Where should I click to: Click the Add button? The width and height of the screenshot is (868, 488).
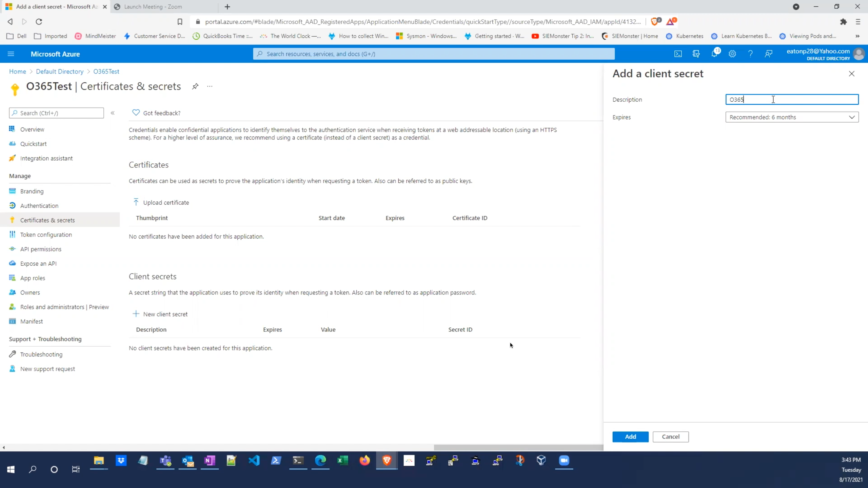630,436
